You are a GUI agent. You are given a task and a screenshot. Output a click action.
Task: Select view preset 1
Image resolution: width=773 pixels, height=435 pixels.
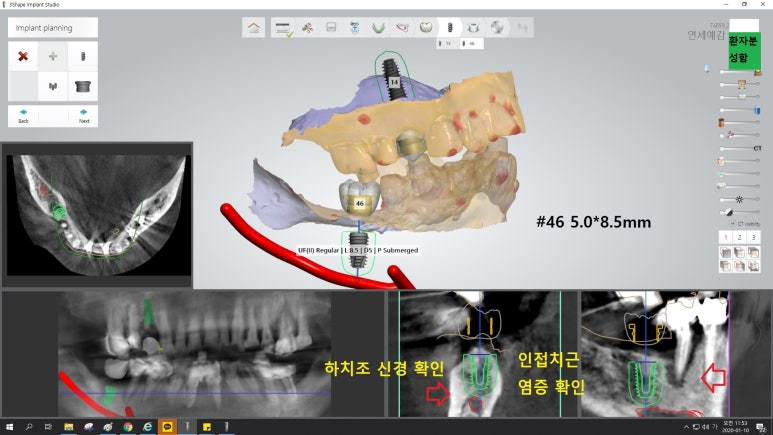click(725, 237)
